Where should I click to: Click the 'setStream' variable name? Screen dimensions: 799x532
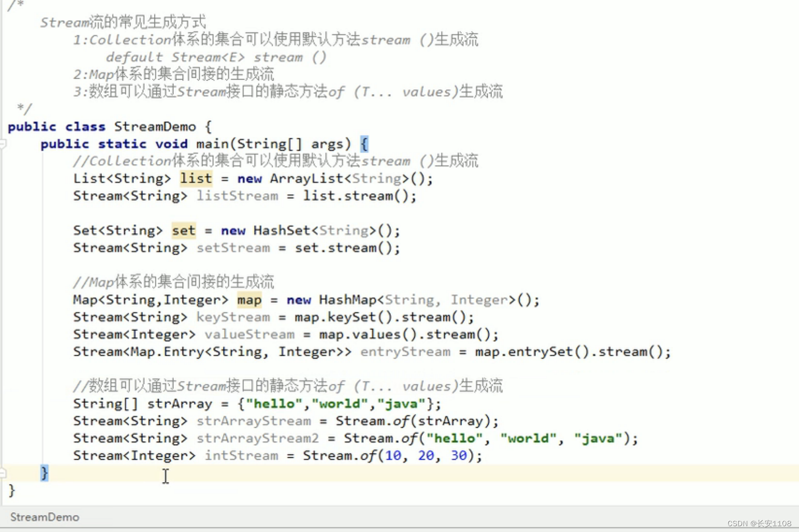click(x=233, y=248)
